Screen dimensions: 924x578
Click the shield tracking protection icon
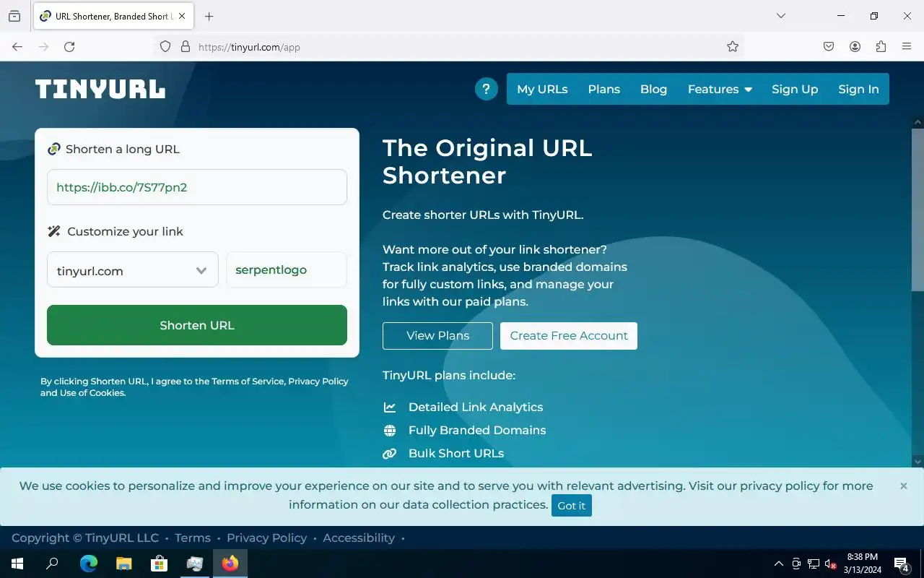(165, 46)
